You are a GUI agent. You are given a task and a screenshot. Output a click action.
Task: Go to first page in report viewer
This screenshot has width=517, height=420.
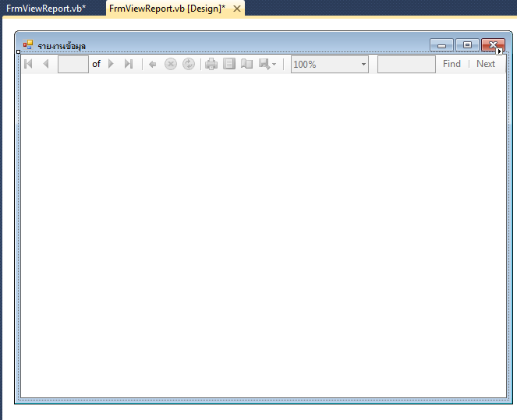[x=28, y=64]
